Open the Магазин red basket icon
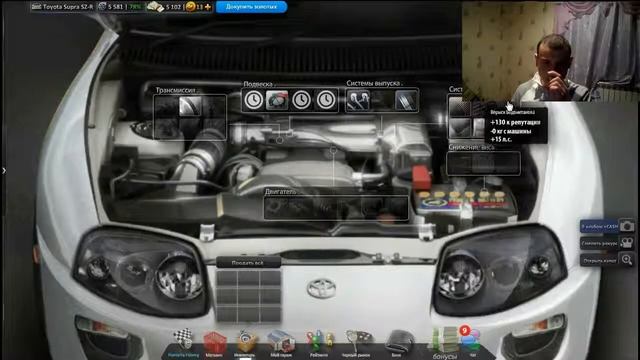This screenshot has height=360, width=640. [215, 342]
